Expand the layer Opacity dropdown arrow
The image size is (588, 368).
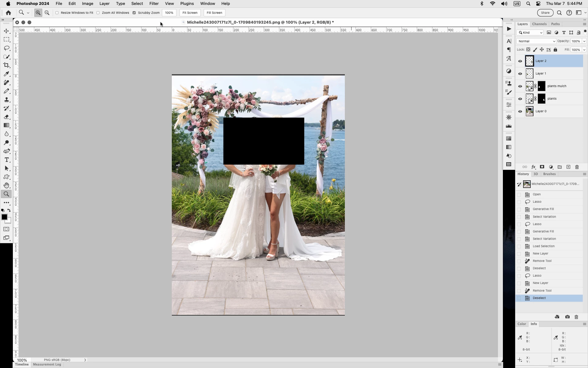click(584, 41)
